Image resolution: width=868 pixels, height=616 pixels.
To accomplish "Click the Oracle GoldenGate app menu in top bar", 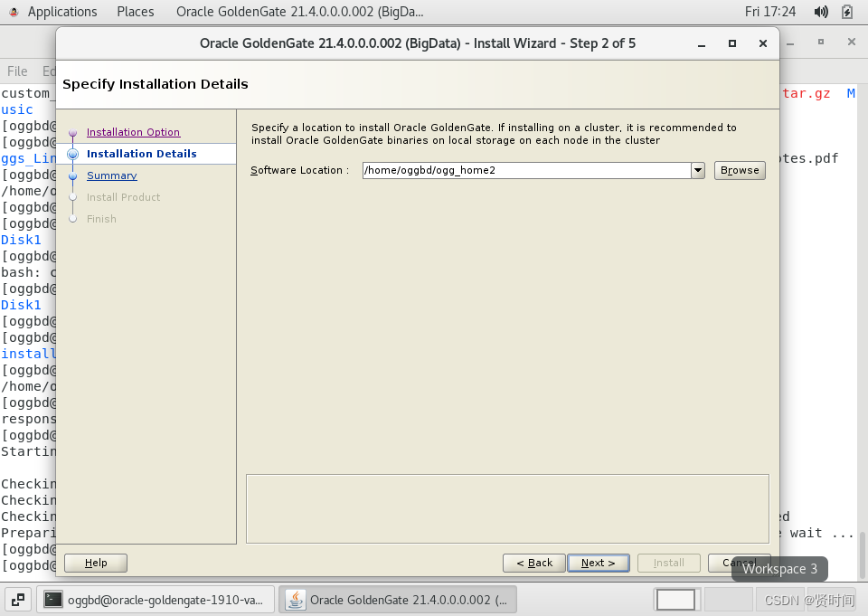I will [299, 12].
